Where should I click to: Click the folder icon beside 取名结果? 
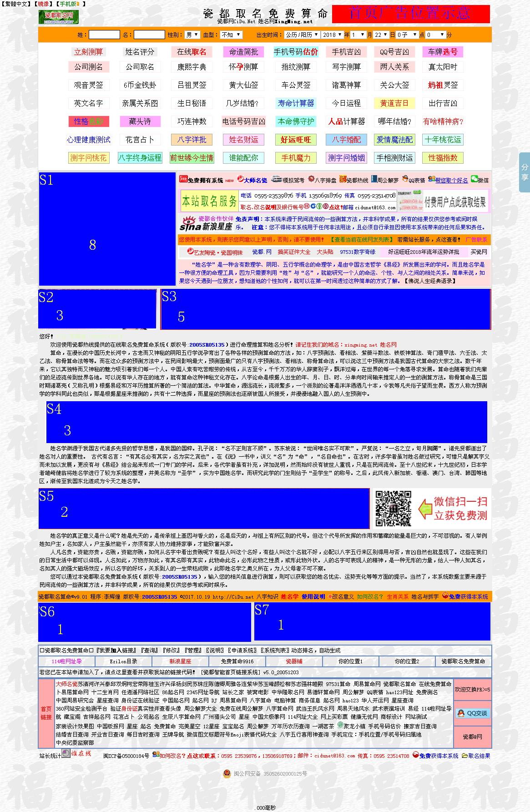464,756
